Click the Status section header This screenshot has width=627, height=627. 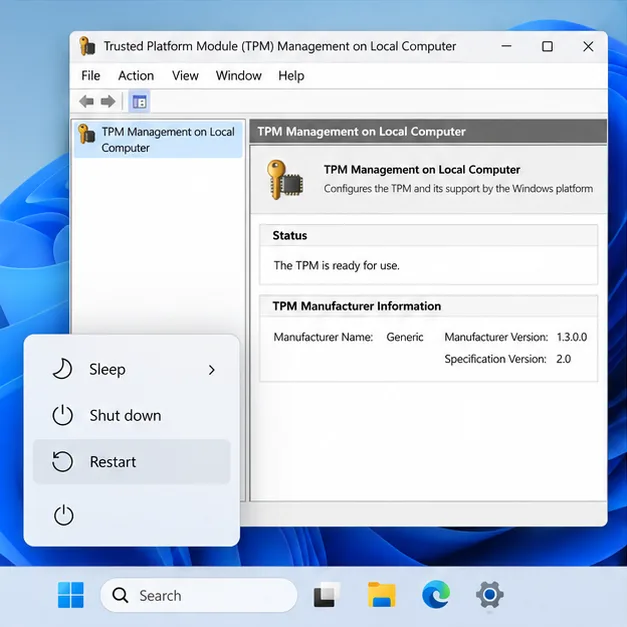[x=429, y=235]
